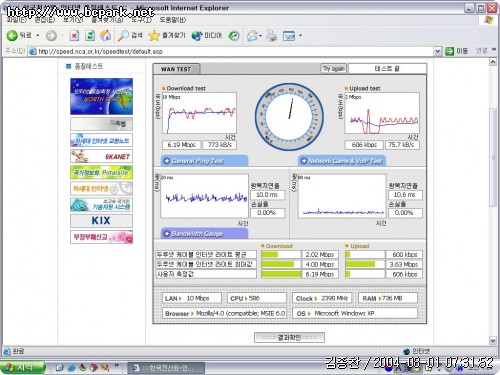Click the vertical scrollbar thumb
The height and width of the screenshot is (375, 500).
click(x=493, y=157)
